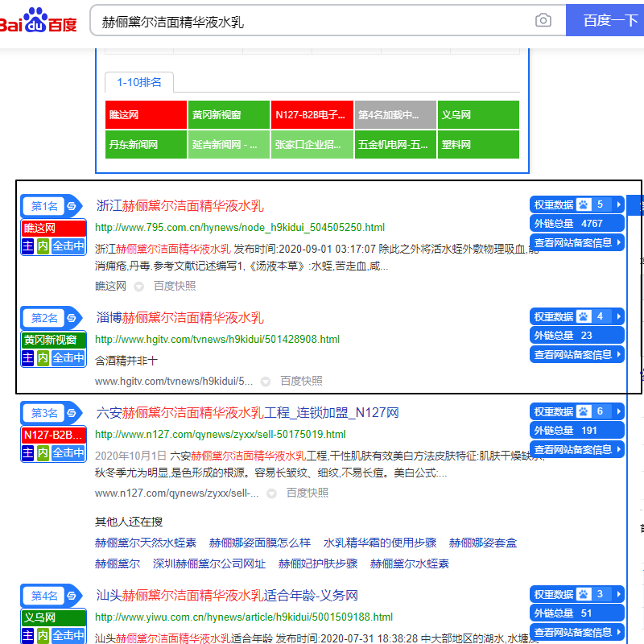Image resolution: width=644 pixels, height=644 pixels.
Task: Select the red 瞧这网 ranking tile
Action: 146,114
